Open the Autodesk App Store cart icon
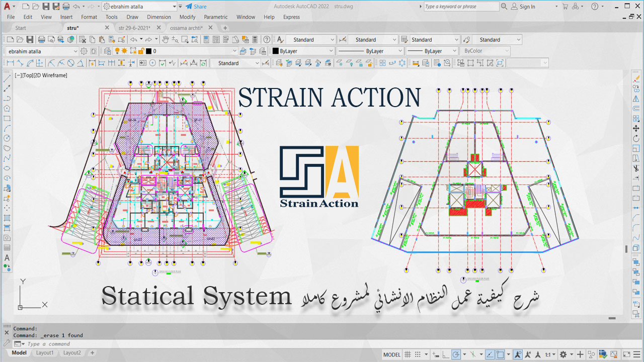 [566, 7]
